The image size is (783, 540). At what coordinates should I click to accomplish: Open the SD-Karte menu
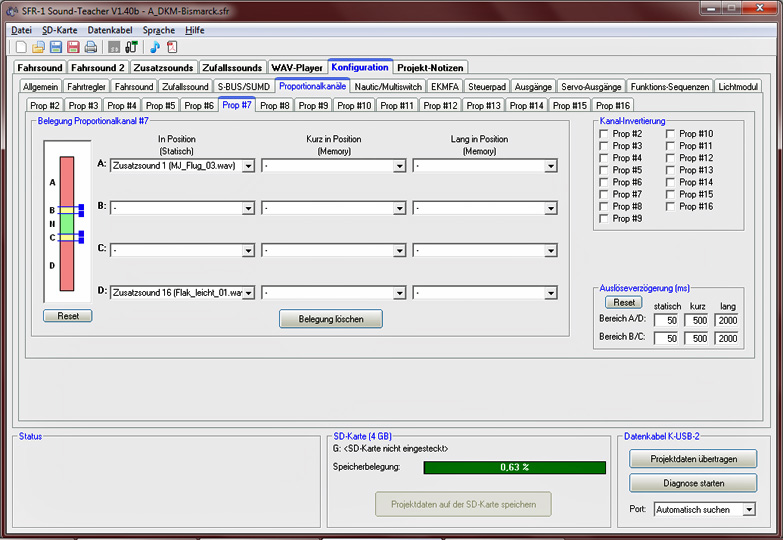(x=59, y=30)
